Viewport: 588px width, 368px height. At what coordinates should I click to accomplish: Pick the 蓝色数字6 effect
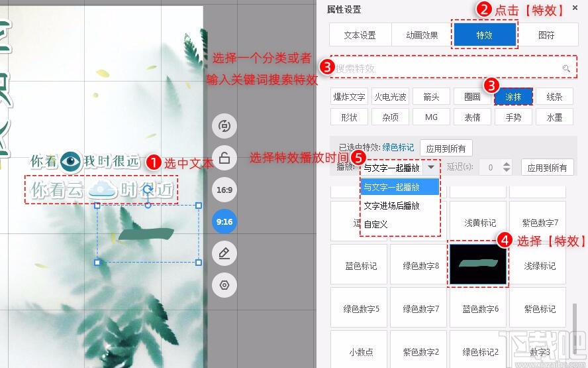pos(478,307)
